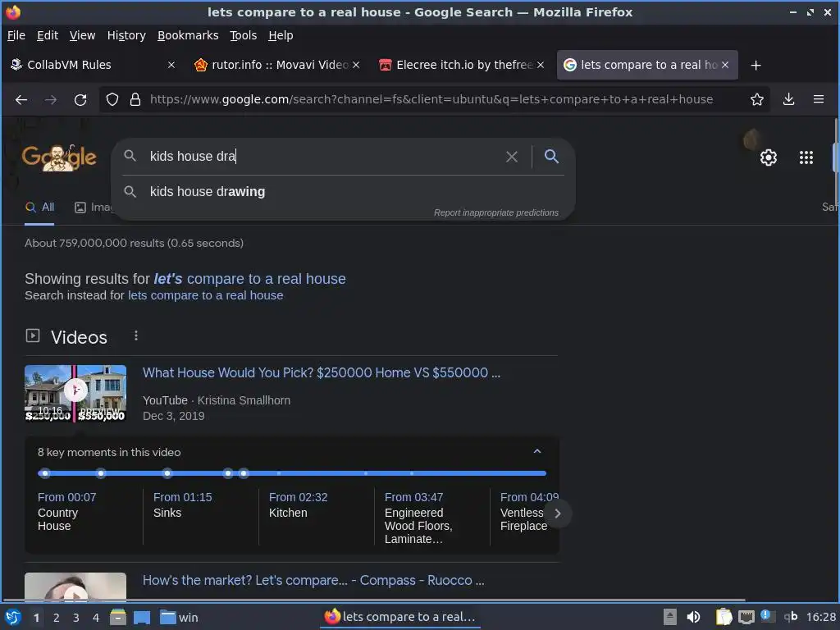Open the Firefox hamburger menu

(819, 99)
